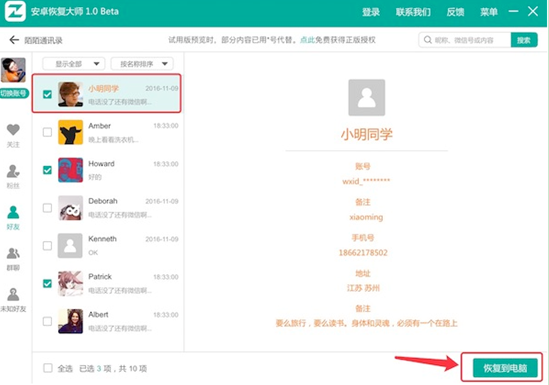Click phone number 18662178502
This screenshot has height=385, width=549.
363,253
